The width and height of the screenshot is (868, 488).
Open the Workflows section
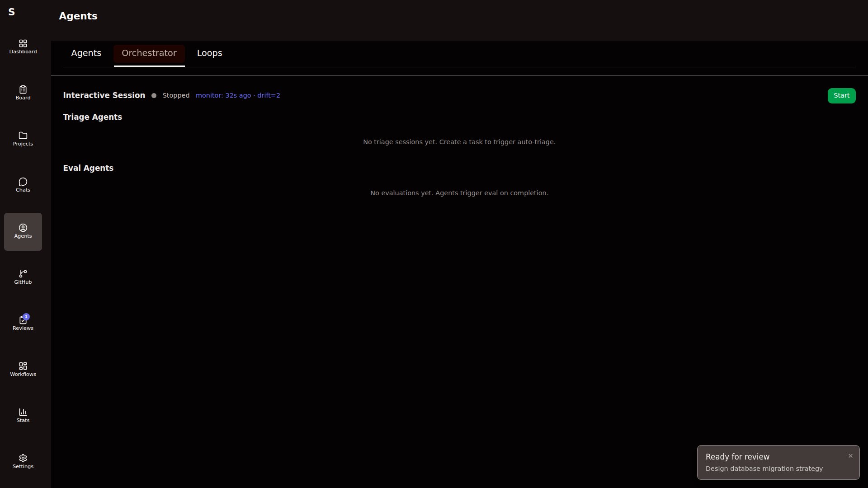23,369
